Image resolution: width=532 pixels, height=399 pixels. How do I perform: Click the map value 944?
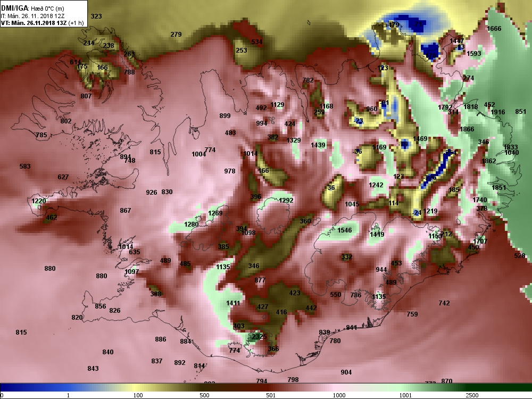(381, 270)
